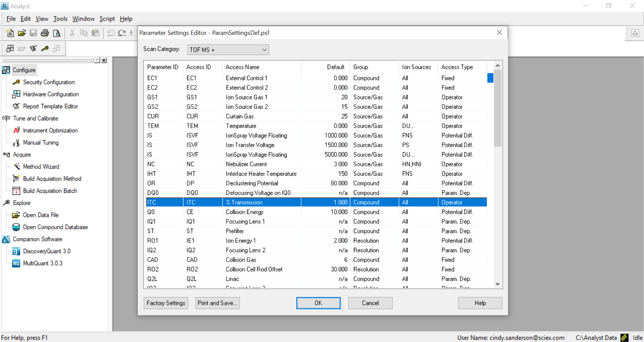Open the Compound Database icon
Viewport: 644px width, 342px height.
(16, 227)
